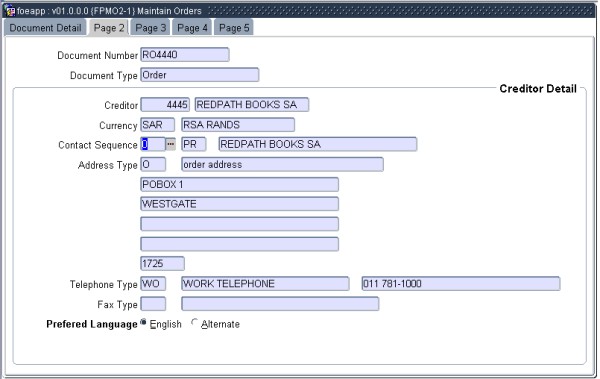The image size is (600, 379).
Task: Switch to the Document Detail tab
Action: click(x=45, y=28)
